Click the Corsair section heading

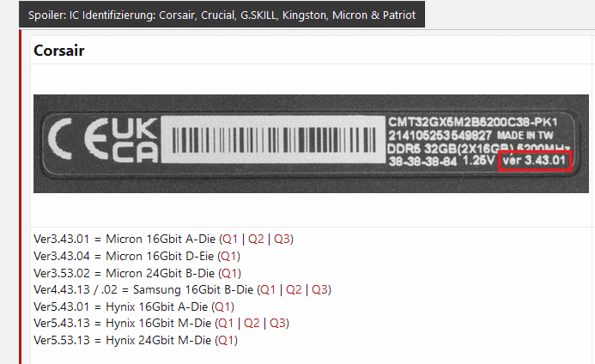(x=59, y=51)
